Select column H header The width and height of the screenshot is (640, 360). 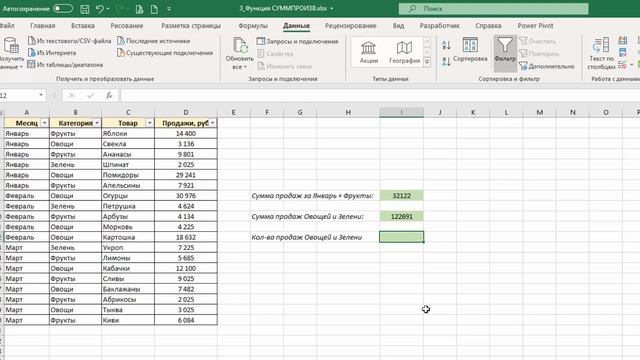click(348, 112)
